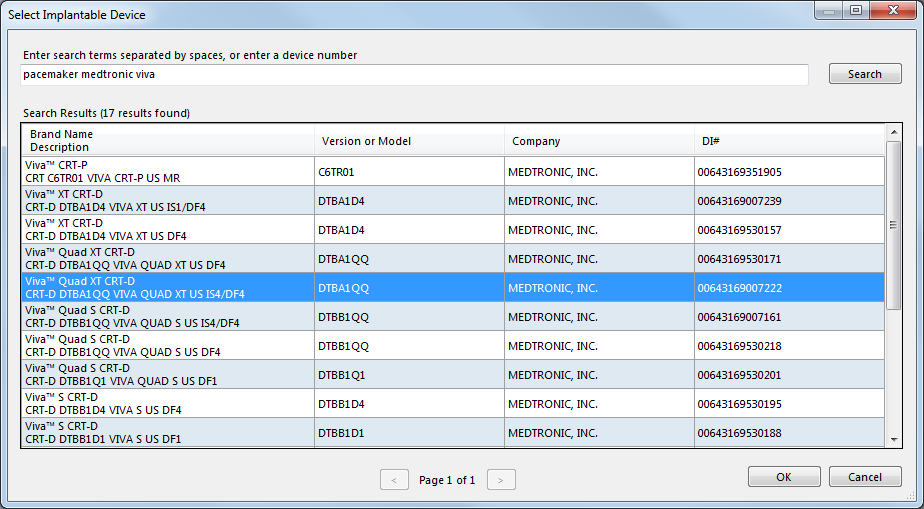Select the Viva CRT-P C6TR01 row
924x509 pixels.
click(x=453, y=171)
